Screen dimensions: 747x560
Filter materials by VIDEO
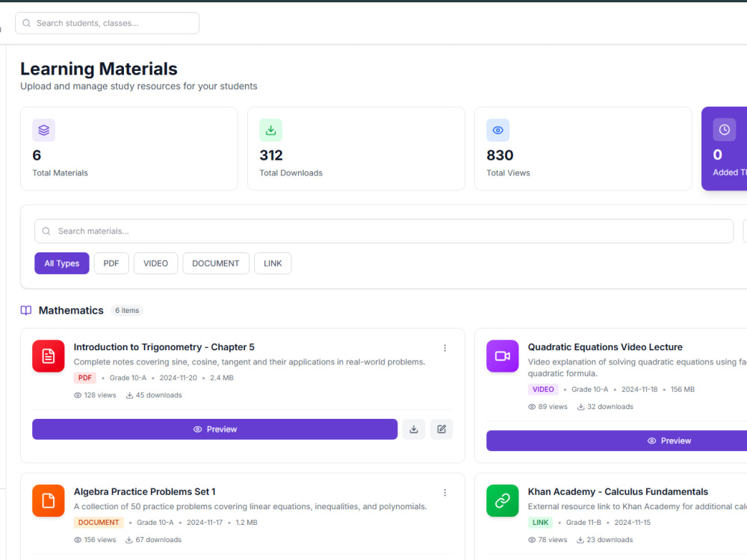coord(156,264)
